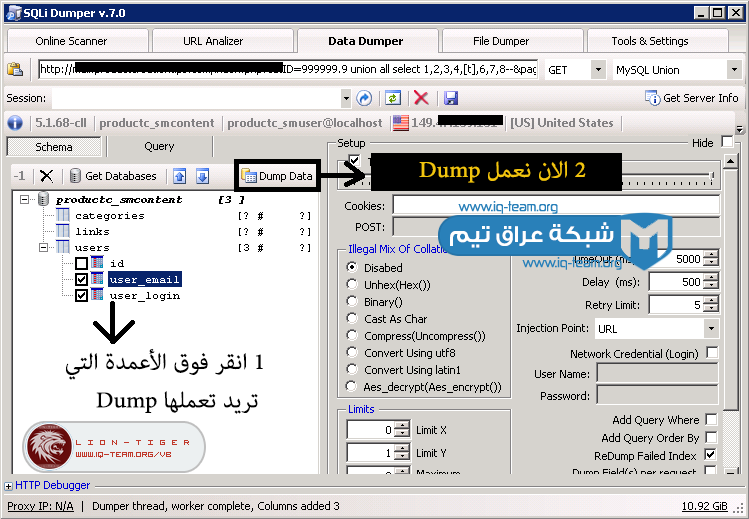Click the blue info icon in server bar
Viewport: 749px width, 519px height.
tap(15, 123)
